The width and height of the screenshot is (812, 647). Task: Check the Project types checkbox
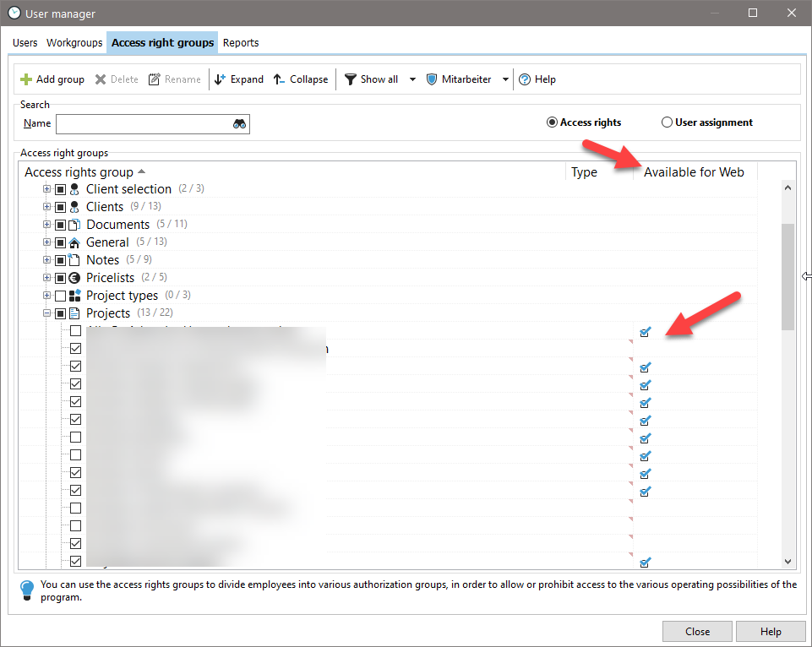[60, 296]
